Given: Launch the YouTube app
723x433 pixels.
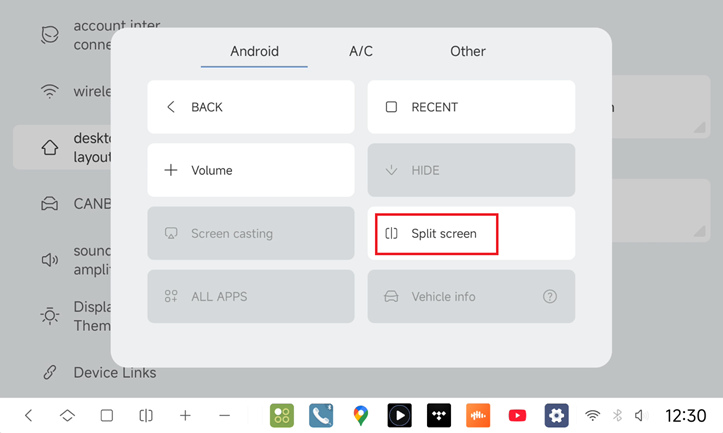Looking at the screenshot, I should 517,415.
